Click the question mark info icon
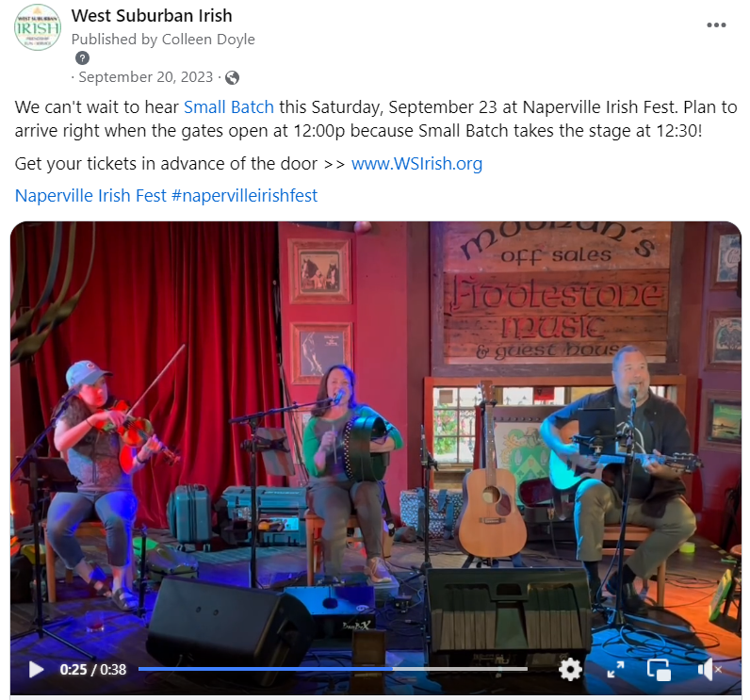Viewport: 750px width, 700px height. pyautogui.click(x=82, y=58)
